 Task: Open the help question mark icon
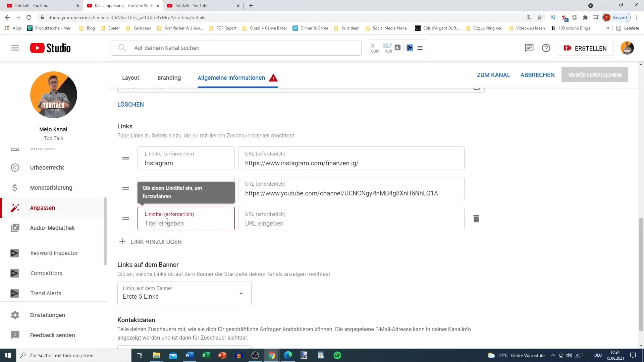coord(546,48)
